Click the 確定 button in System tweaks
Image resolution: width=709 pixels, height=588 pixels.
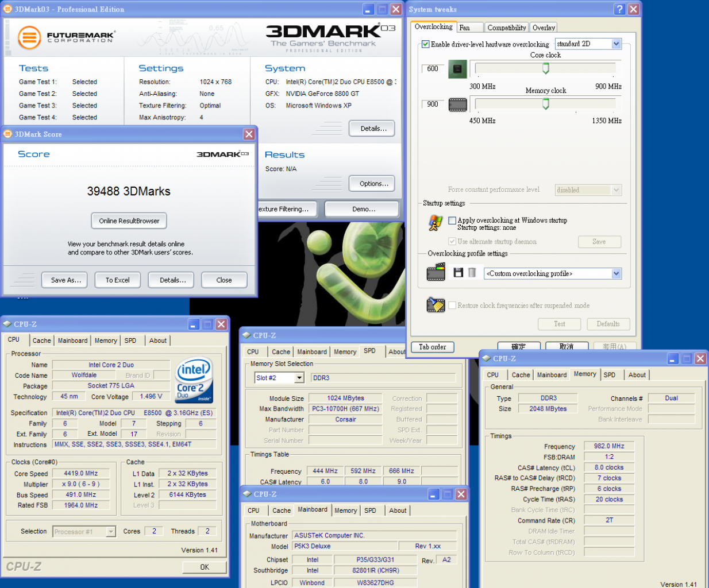519,346
